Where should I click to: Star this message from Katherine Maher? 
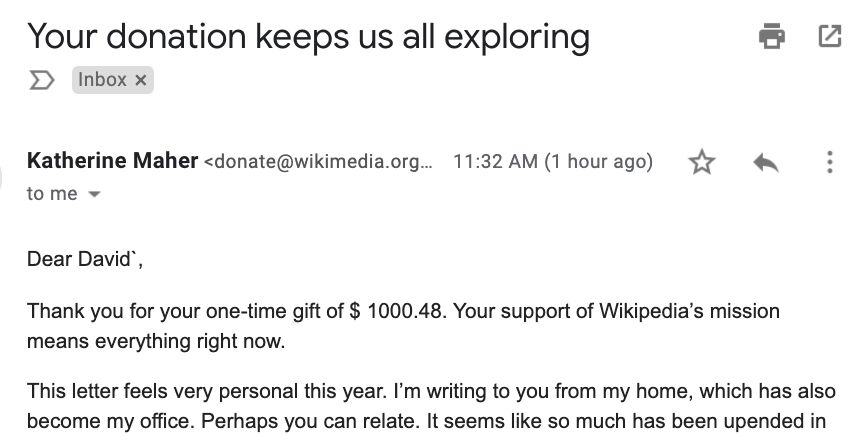702,162
